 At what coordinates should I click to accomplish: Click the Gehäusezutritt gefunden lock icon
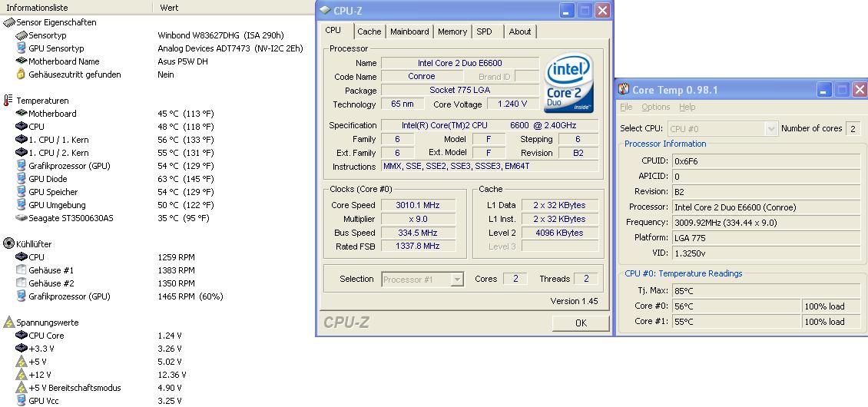coord(22,74)
